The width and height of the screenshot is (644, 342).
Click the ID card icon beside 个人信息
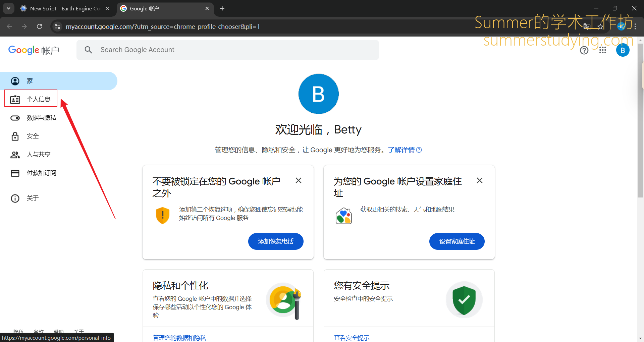(15, 99)
